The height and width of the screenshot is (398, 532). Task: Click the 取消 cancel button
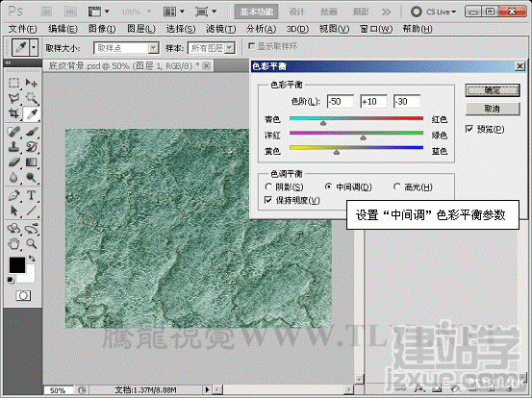pyautogui.click(x=493, y=109)
